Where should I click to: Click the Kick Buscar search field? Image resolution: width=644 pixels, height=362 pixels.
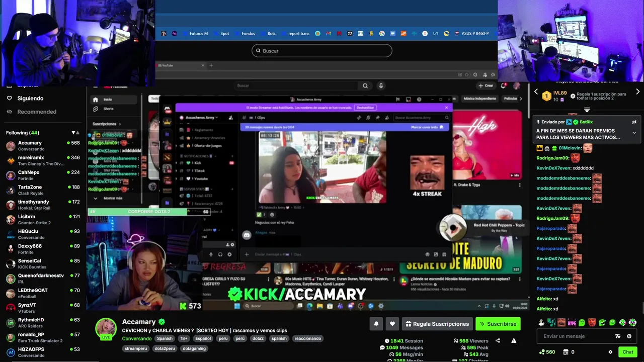[x=322, y=51]
